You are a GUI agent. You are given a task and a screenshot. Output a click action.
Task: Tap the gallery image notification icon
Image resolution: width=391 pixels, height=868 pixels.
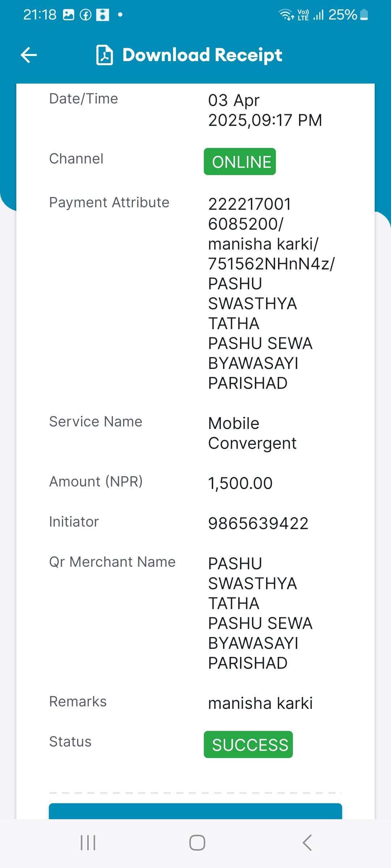(x=68, y=15)
